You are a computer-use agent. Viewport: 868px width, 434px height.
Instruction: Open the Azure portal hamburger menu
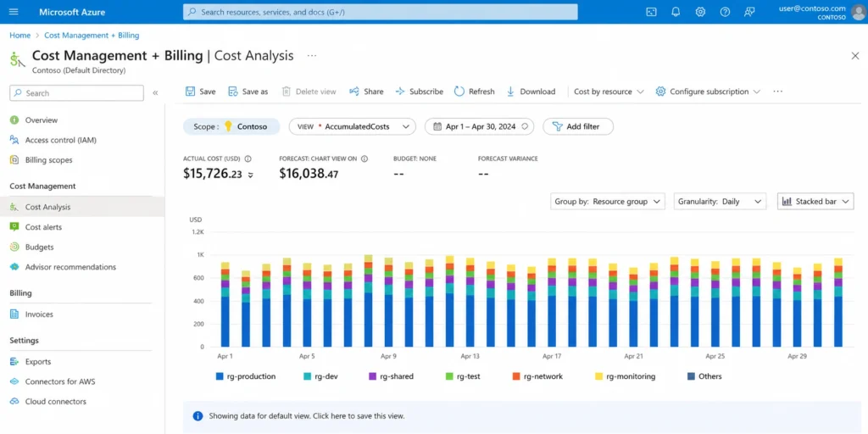14,12
